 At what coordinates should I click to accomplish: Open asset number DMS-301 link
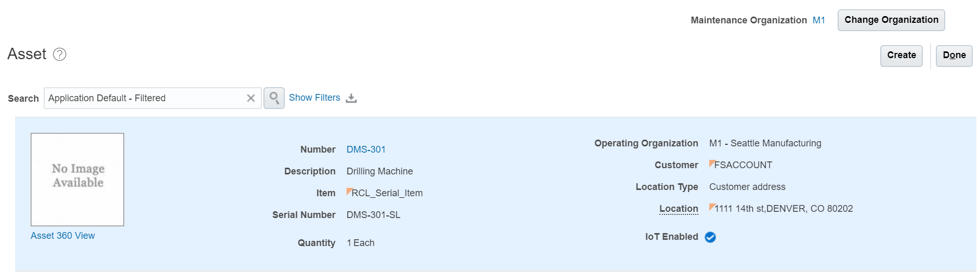(x=366, y=149)
